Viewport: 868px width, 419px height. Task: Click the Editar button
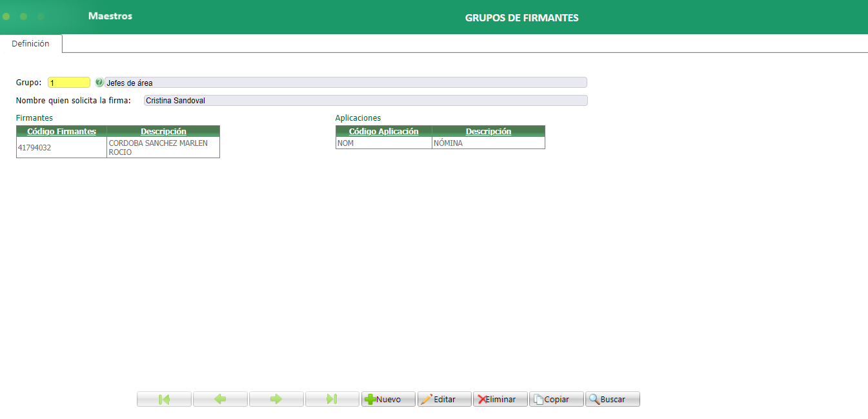[x=445, y=399]
